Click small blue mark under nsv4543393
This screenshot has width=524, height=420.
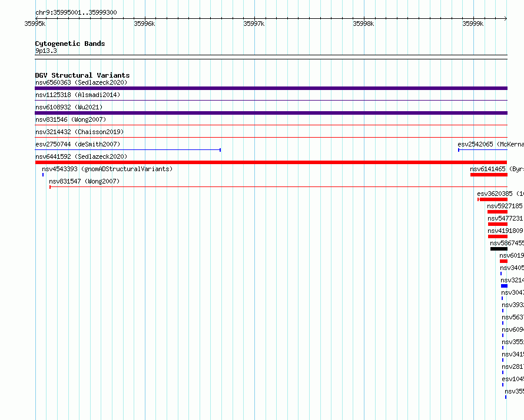coord(43,175)
